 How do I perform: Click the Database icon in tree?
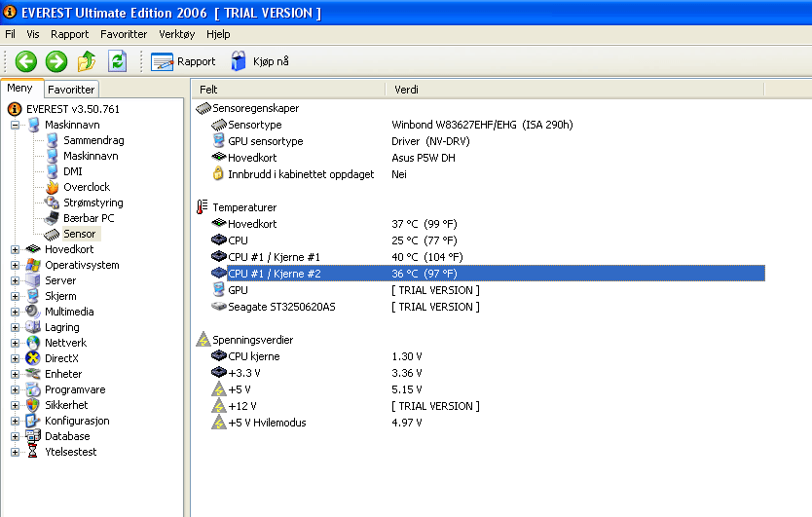coord(33,435)
